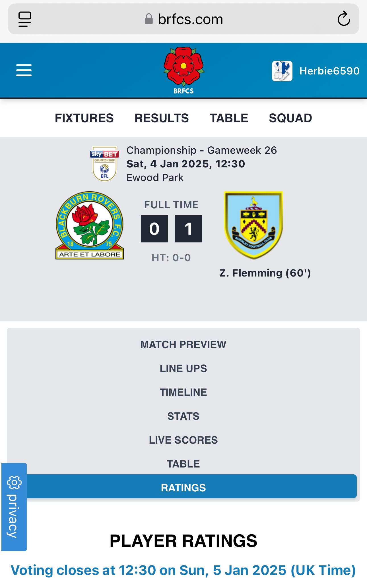Open the browser reader view icon
The image size is (367, 588).
coord(25,19)
